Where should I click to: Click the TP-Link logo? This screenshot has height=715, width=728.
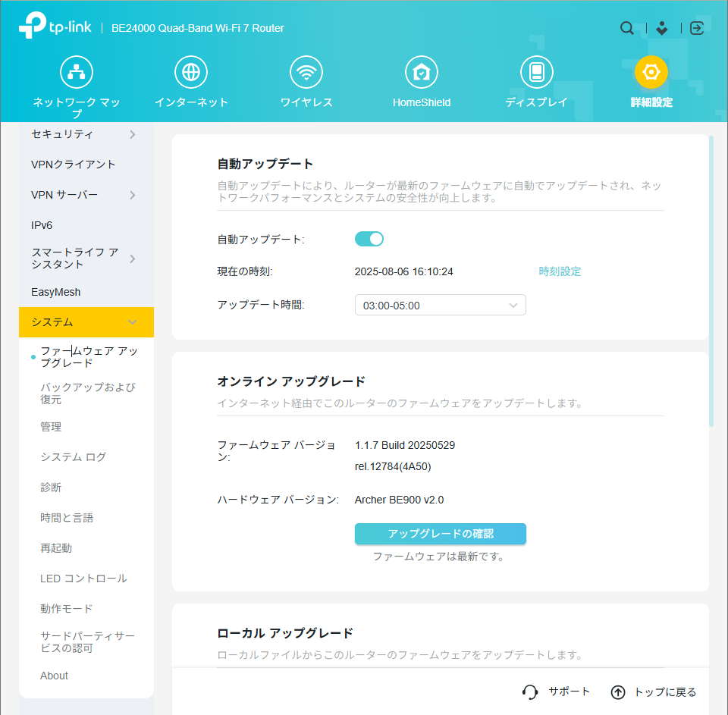coord(55,26)
